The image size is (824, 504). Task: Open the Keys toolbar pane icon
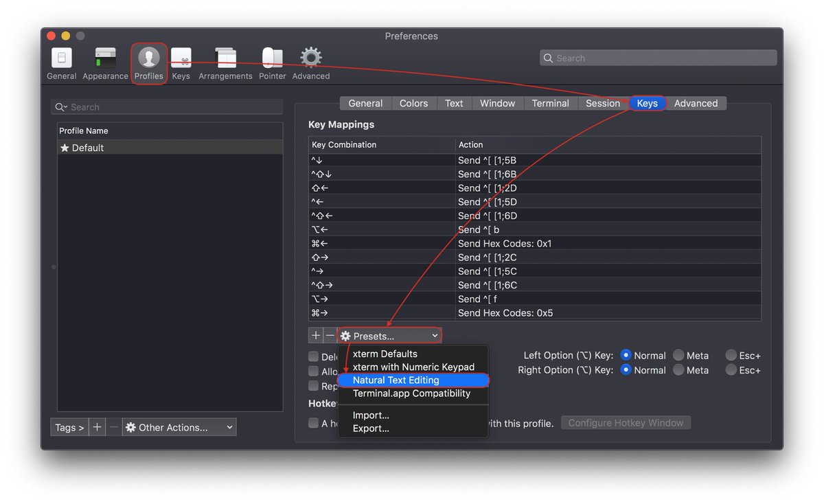point(181,58)
